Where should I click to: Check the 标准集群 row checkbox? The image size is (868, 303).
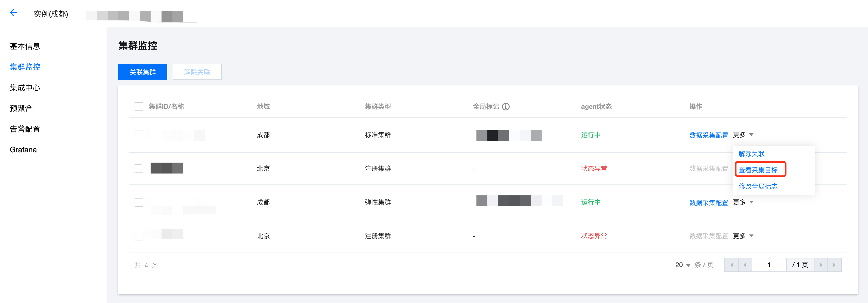(139, 135)
